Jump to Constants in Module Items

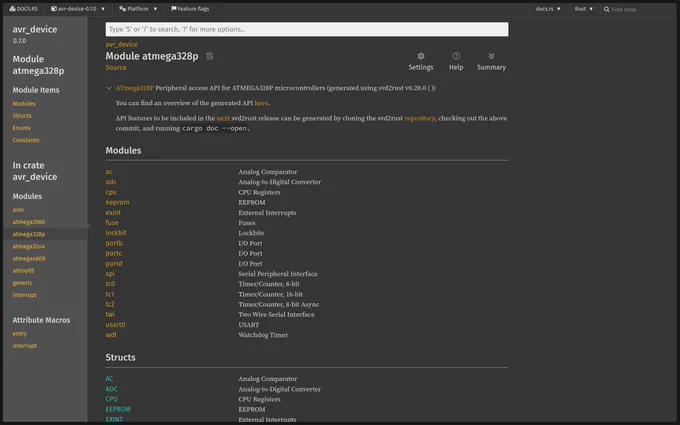coord(26,140)
